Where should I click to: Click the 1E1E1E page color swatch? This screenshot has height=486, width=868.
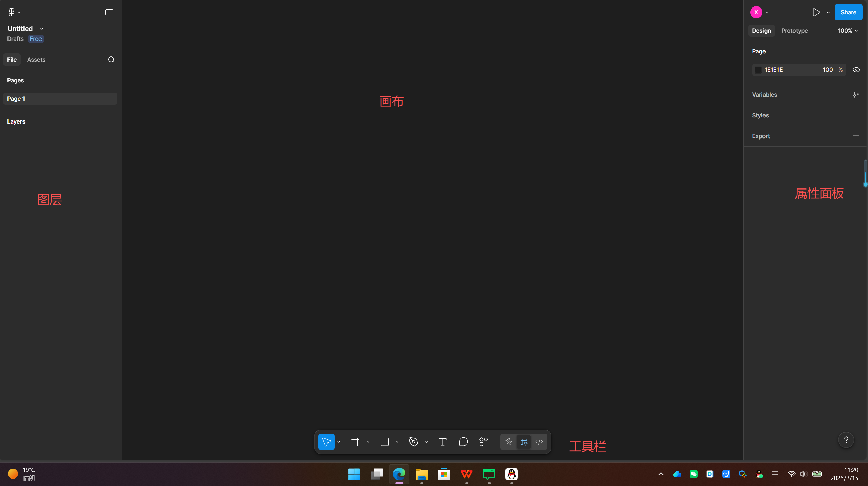tap(758, 69)
